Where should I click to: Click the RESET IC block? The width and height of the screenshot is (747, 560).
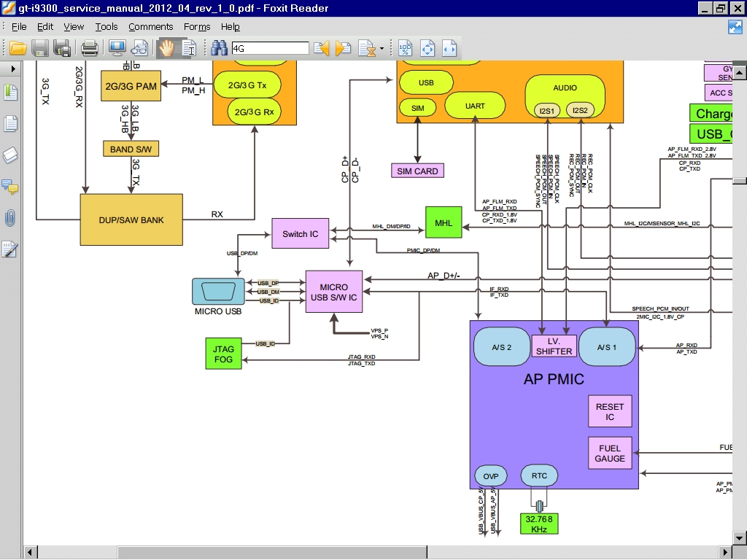tap(610, 411)
